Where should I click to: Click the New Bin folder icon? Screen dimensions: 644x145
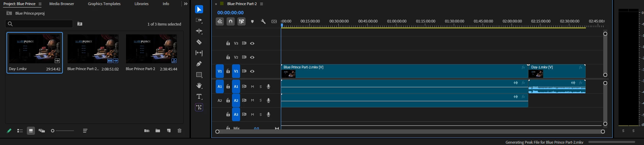click(x=158, y=131)
